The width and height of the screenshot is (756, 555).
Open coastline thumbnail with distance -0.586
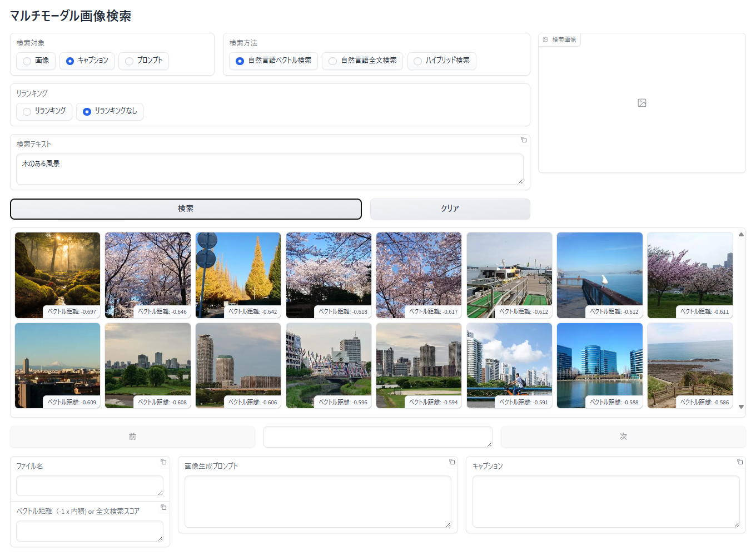tap(690, 366)
